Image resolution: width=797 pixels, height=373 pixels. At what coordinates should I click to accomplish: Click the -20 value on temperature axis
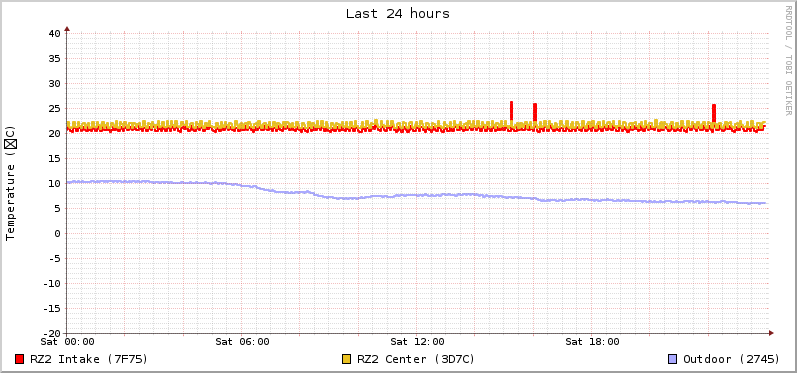tap(51, 333)
